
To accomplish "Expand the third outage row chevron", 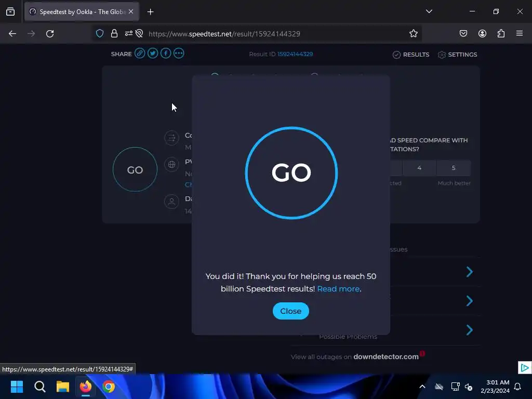I will (470, 330).
